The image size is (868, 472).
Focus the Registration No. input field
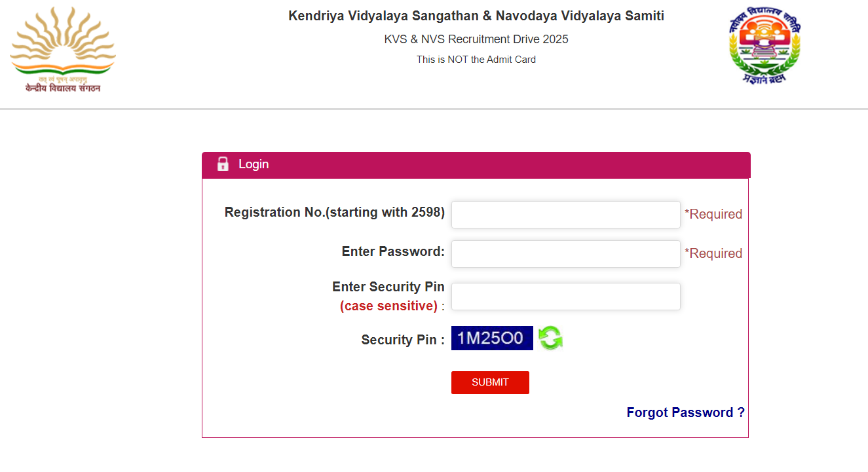click(x=565, y=215)
